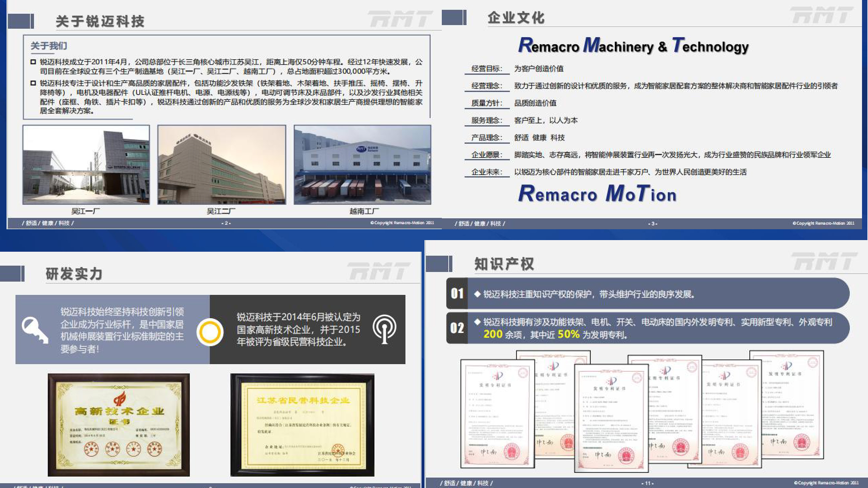The width and height of the screenshot is (868, 488).
Task: Click the 研发实力 slide title
Action: pyautogui.click(x=74, y=274)
